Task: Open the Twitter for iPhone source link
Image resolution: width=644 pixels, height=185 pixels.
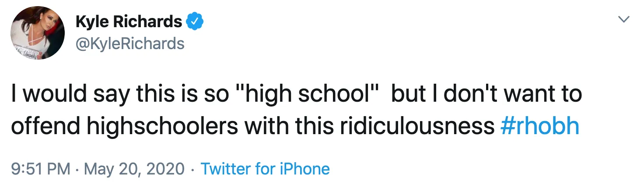Action: 265,169
